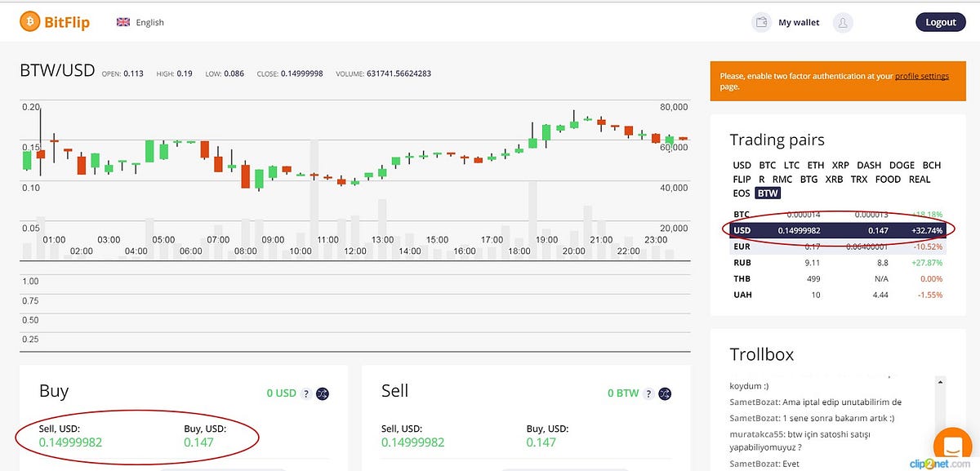This screenshot has width=980, height=471.
Task: Select the ETH trading pair tab
Action: pos(816,165)
